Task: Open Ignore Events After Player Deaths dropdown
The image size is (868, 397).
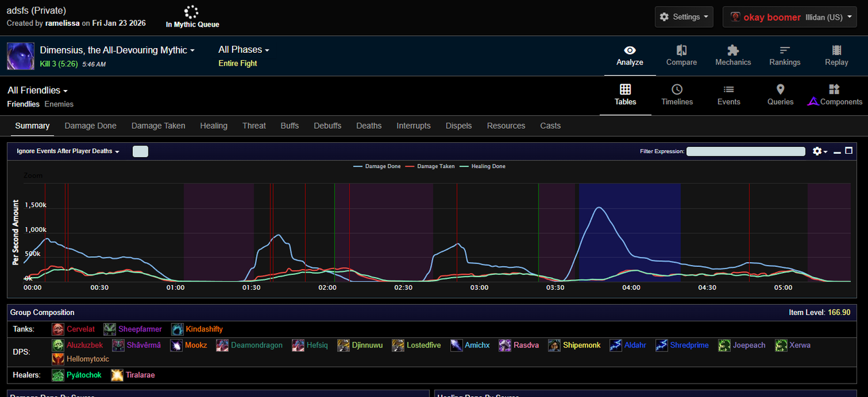Action: click(x=68, y=152)
